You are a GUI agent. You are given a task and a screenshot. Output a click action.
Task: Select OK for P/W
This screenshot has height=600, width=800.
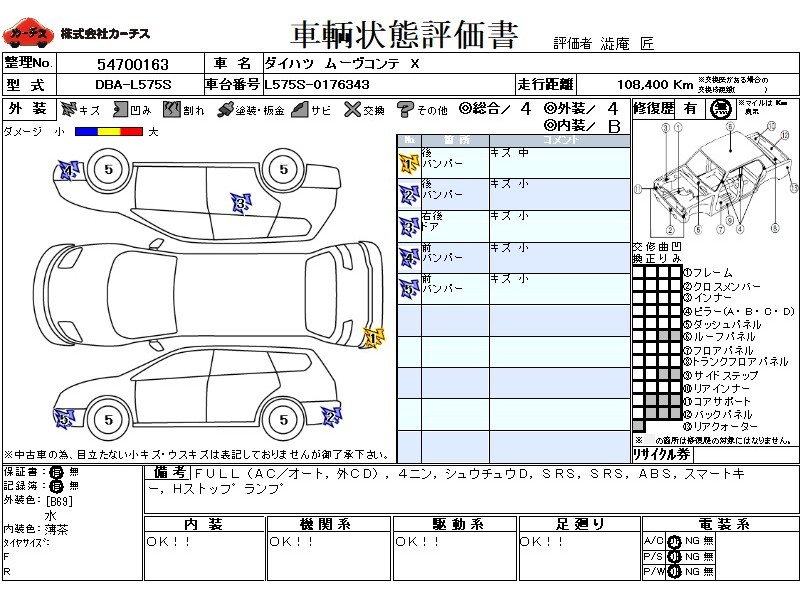674,572
